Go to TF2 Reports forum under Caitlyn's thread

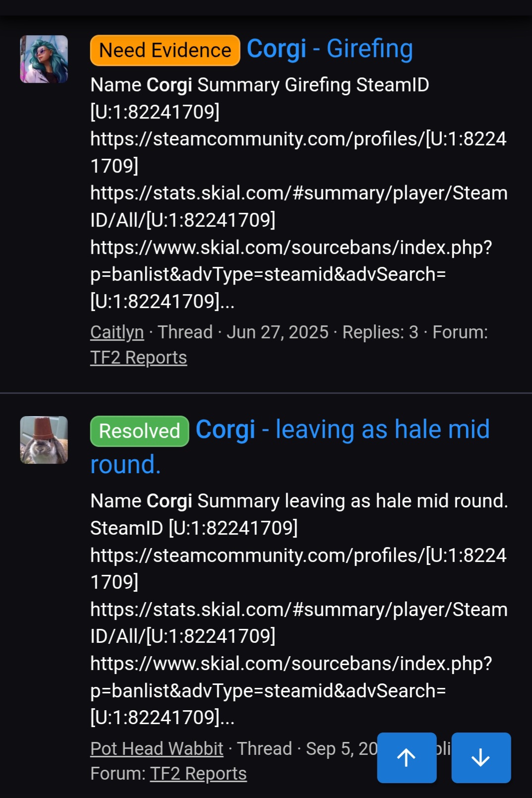pos(138,357)
